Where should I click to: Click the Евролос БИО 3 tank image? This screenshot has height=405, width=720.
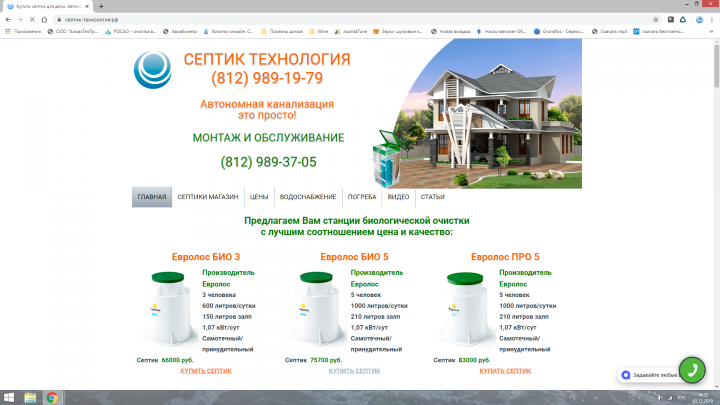(x=167, y=309)
